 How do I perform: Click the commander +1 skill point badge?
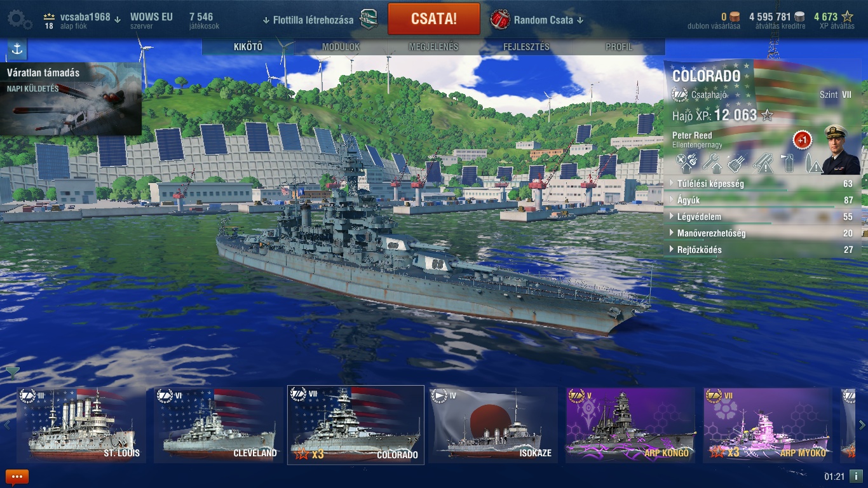[802, 140]
